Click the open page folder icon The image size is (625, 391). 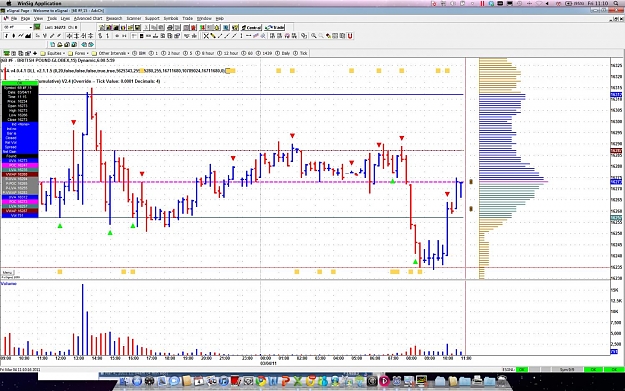[59, 45]
